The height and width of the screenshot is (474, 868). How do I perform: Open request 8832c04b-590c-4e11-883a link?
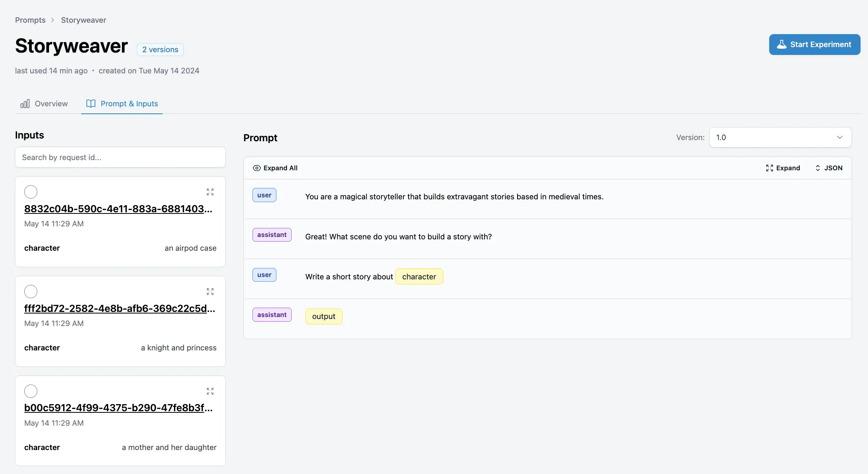point(118,209)
